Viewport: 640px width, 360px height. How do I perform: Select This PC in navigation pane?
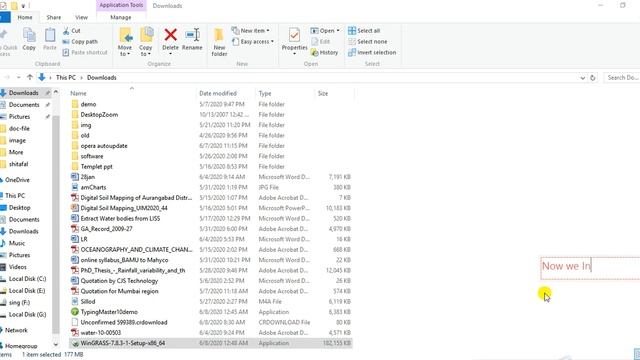(15, 196)
